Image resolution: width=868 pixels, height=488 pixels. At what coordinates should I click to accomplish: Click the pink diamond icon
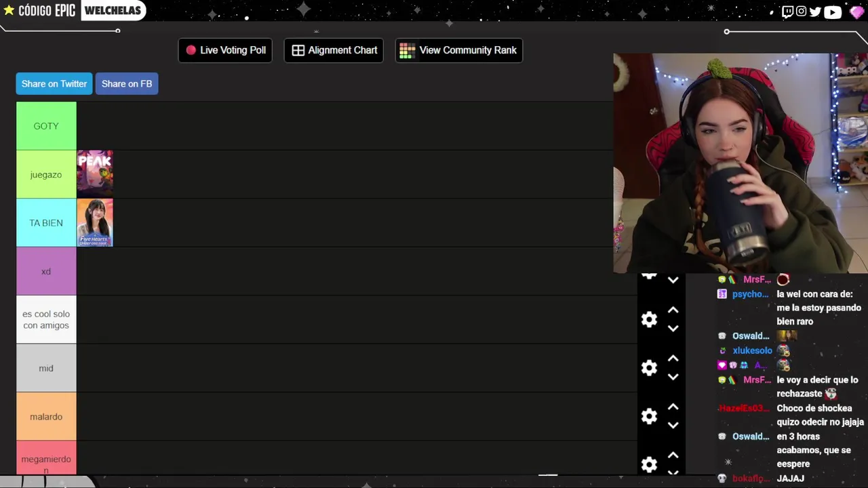(856, 12)
